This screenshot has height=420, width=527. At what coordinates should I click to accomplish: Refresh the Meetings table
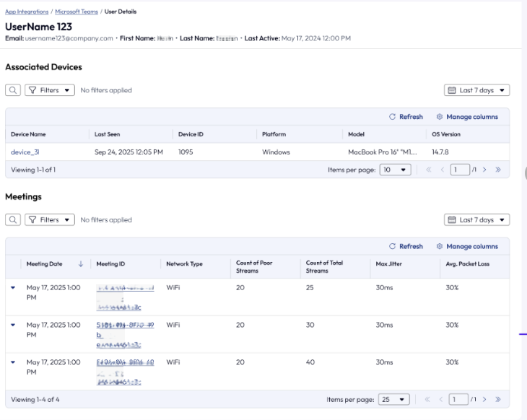coord(406,246)
